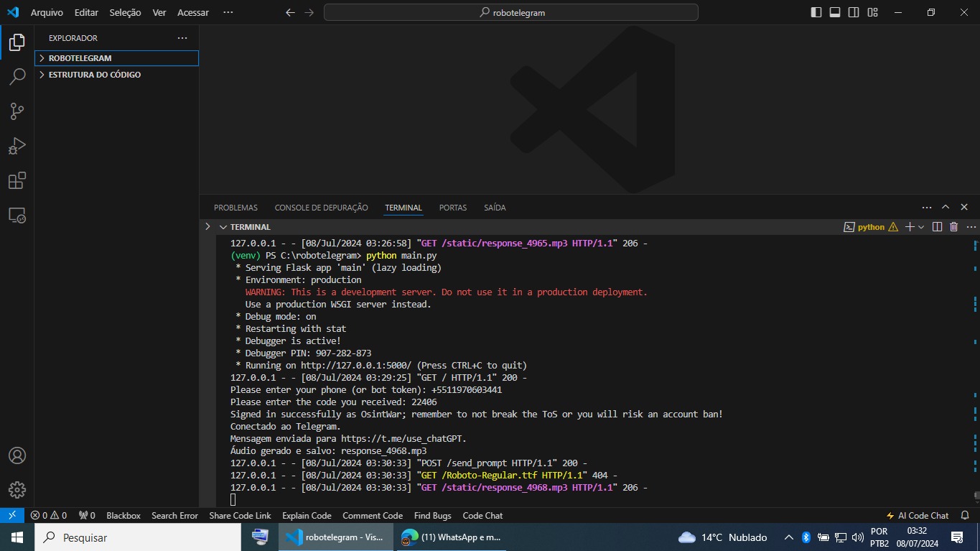This screenshot has height=551, width=980.
Task: Create a new terminal with plus icon
Action: click(909, 227)
